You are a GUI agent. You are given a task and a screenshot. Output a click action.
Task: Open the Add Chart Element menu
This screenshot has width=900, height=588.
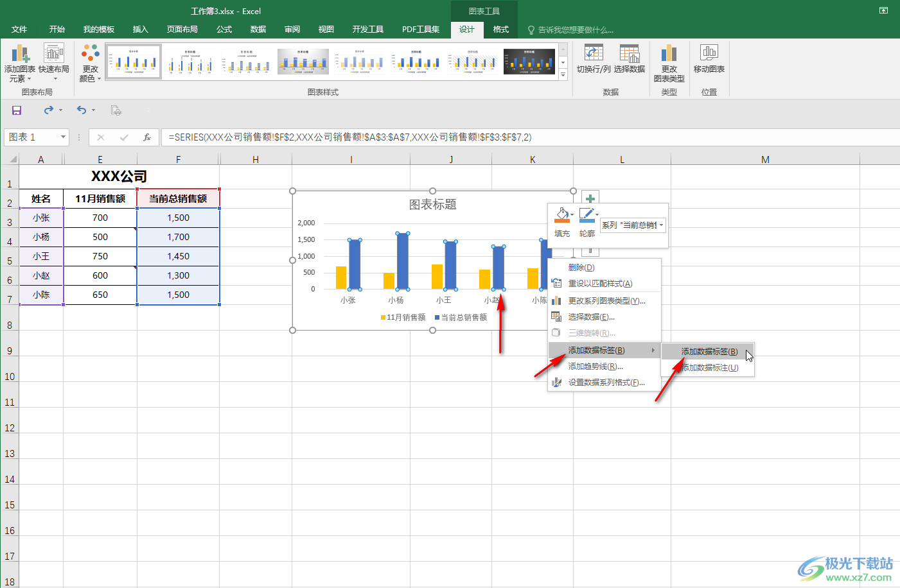pos(19,63)
